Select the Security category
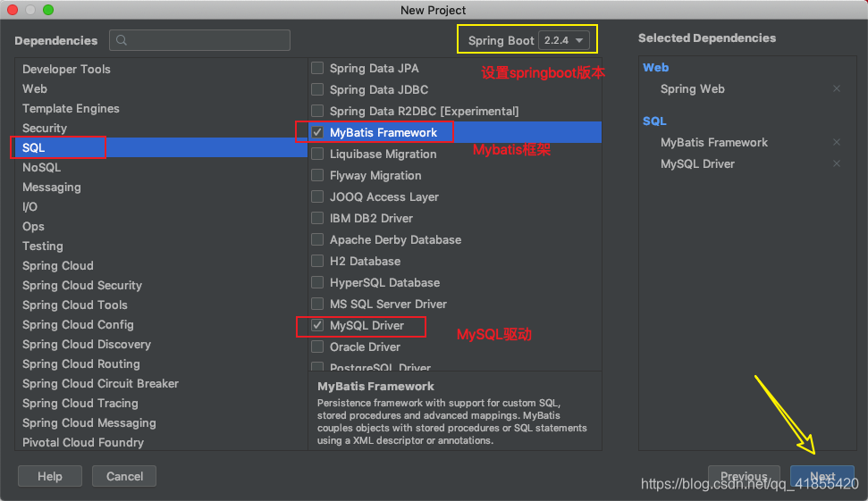Image resolution: width=868 pixels, height=501 pixels. click(x=161, y=128)
